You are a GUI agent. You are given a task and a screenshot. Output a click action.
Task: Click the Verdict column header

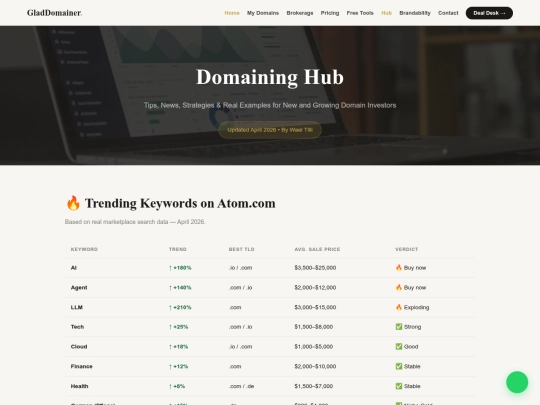pos(406,249)
